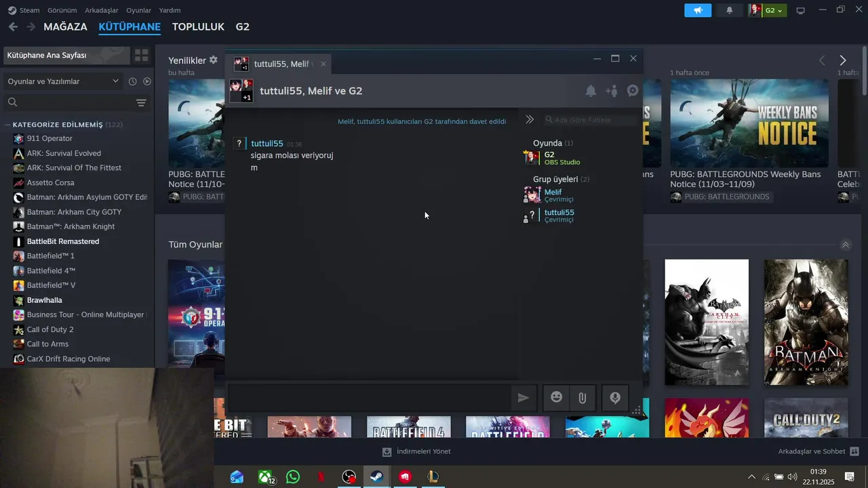Open Batman Arkham Knight cover art
The width and height of the screenshot is (868, 488).
pos(806,322)
